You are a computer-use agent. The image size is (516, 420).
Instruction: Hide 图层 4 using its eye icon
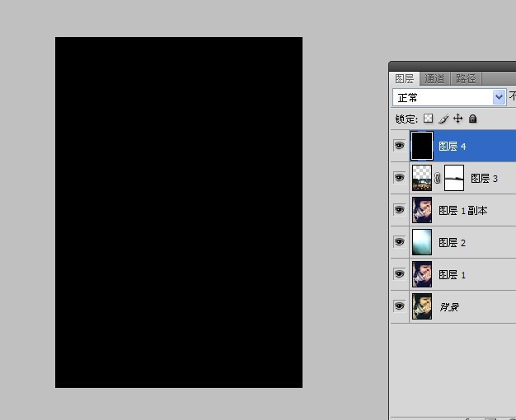[400, 146]
